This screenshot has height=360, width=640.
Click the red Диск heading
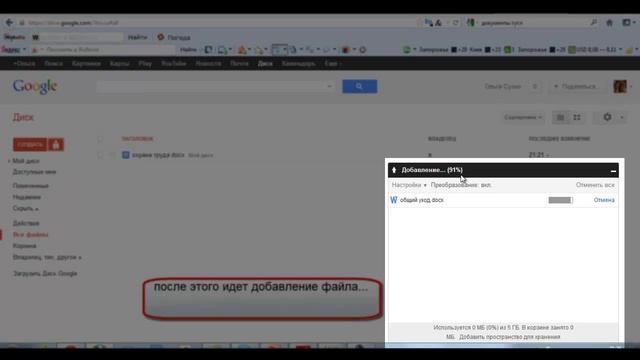click(x=23, y=118)
